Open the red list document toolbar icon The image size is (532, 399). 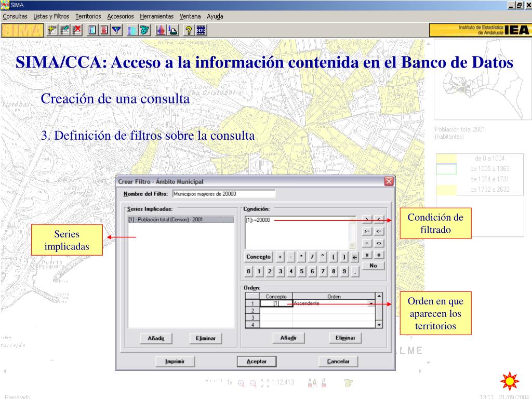pos(104,31)
